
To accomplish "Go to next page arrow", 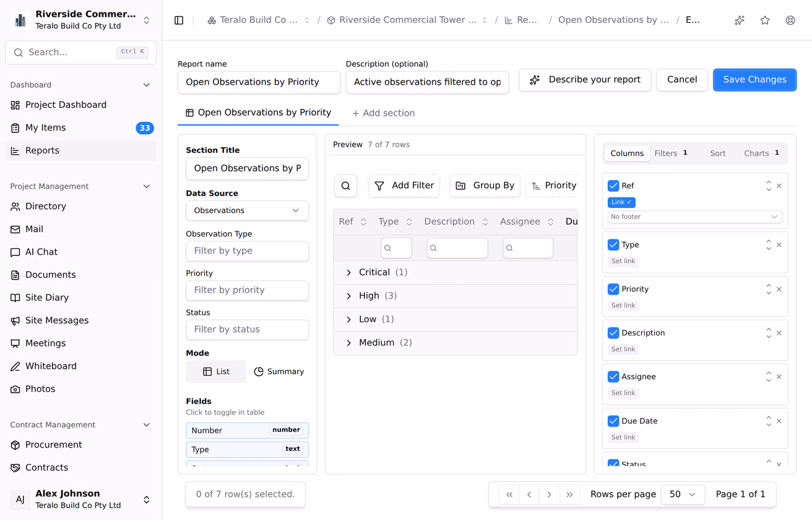I will coord(550,495).
